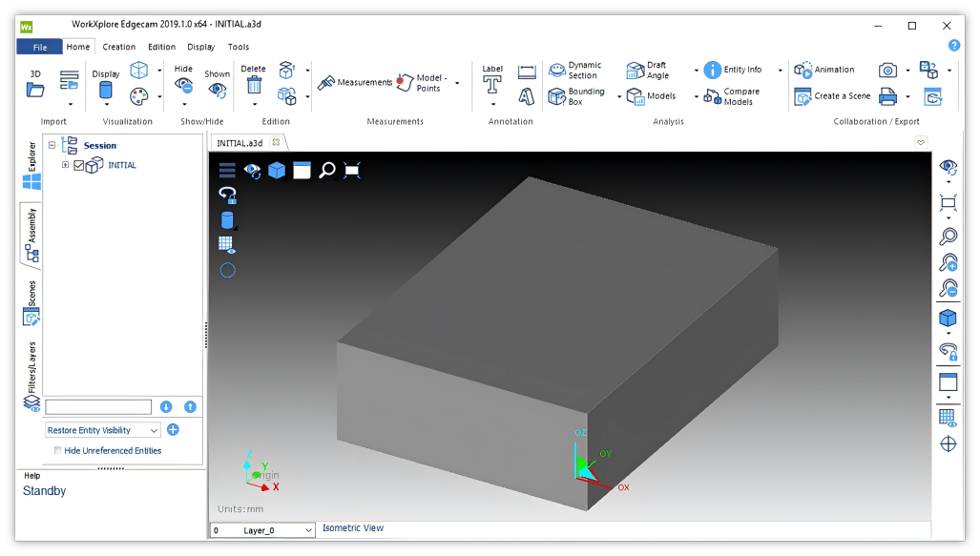
Task: Open the color palette visualization icon
Action: (x=138, y=96)
